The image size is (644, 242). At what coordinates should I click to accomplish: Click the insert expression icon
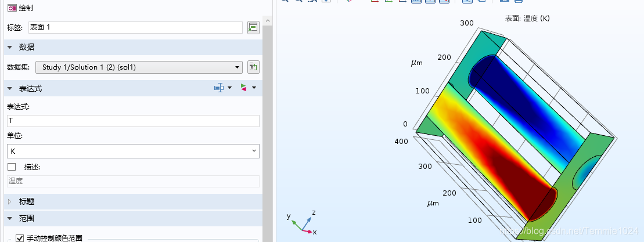click(x=219, y=88)
